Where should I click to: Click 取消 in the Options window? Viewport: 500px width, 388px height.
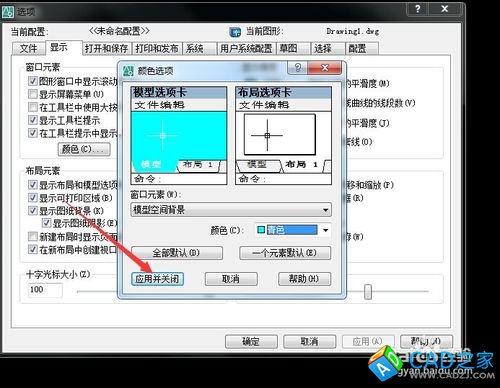click(x=310, y=341)
